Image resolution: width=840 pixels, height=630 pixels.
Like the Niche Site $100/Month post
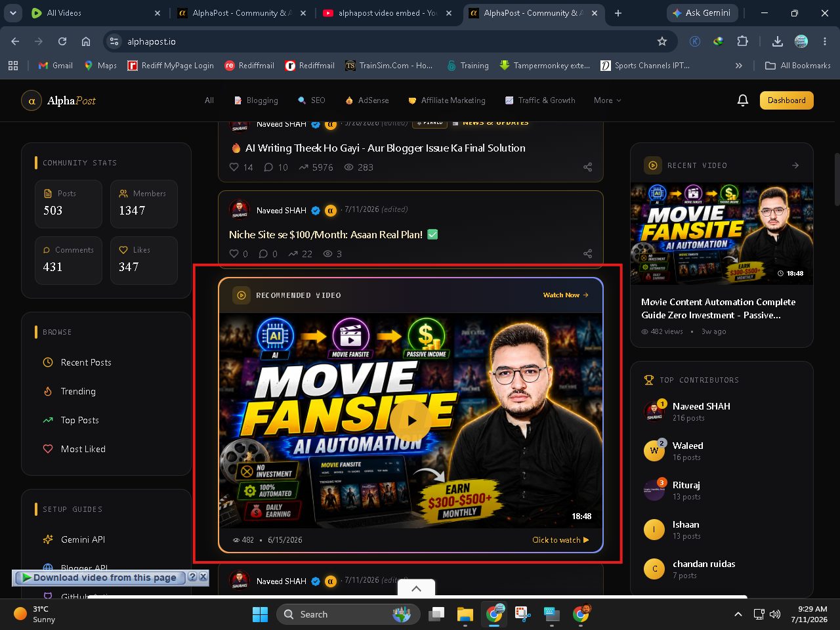click(234, 254)
